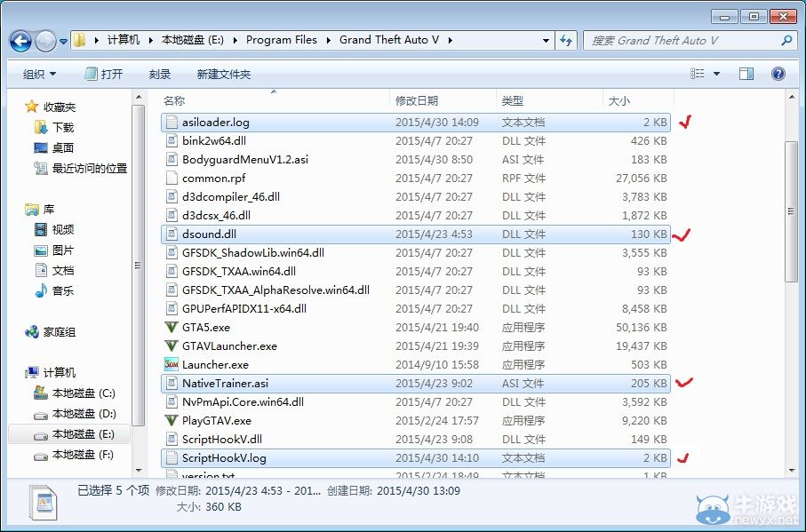Select the BodyguardMenuV1.2.asi file icon
The height and width of the screenshot is (532, 806).
click(x=172, y=159)
